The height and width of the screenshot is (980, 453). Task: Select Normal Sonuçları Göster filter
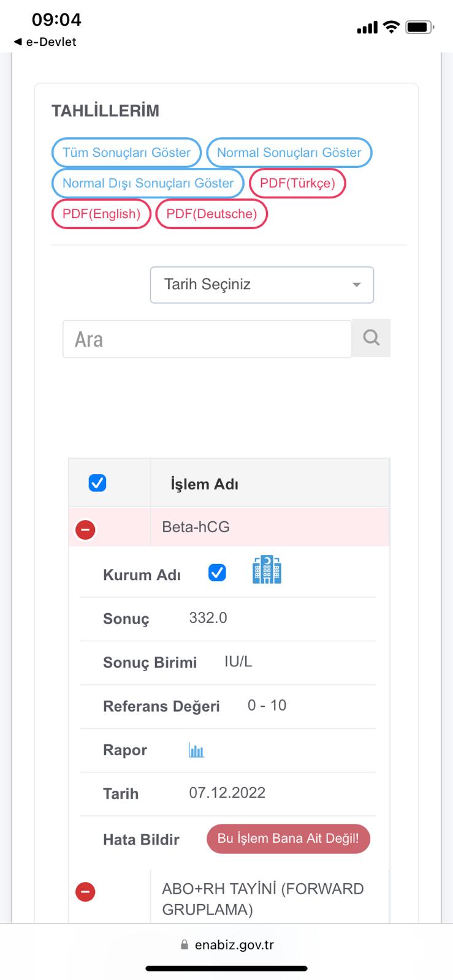[289, 153]
